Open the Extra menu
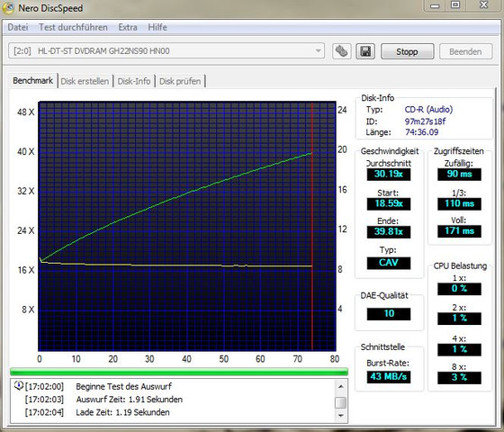504x432 pixels. click(128, 27)
